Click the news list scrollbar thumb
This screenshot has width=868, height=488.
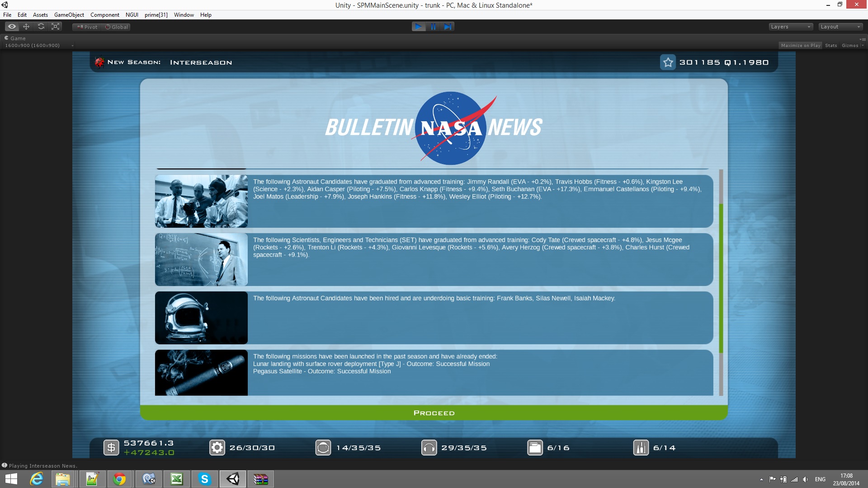721,278
